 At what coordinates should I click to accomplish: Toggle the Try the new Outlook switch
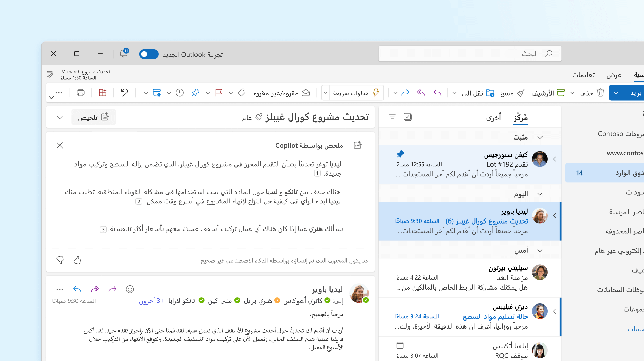point(149,54)
